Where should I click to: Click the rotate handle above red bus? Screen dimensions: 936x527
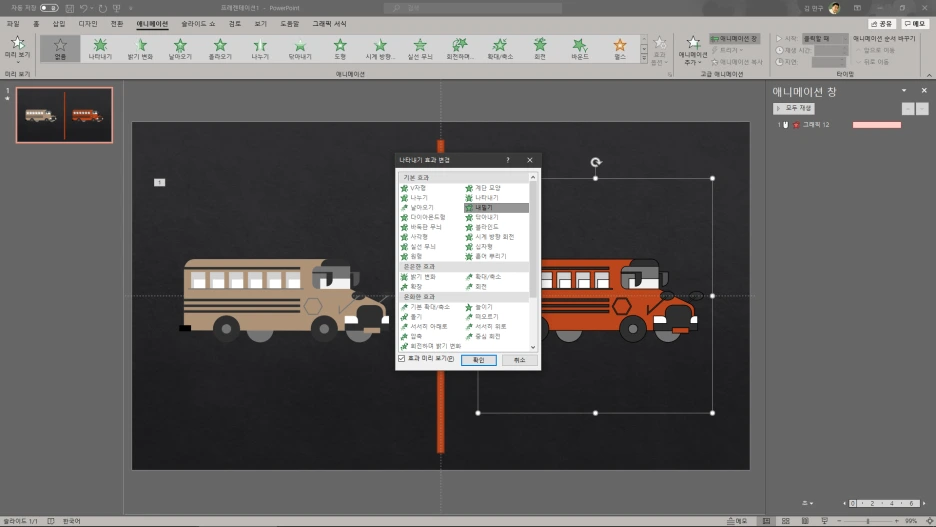point(596,162)
